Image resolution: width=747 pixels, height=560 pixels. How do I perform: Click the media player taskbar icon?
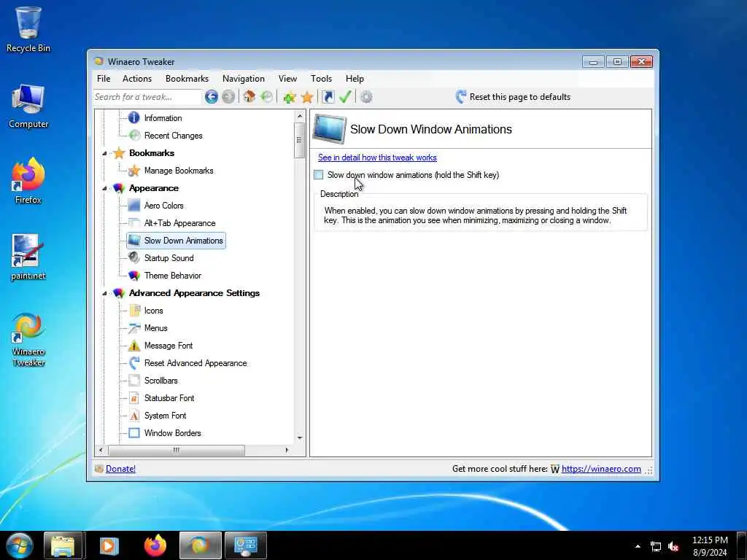(x=109, y=545)
